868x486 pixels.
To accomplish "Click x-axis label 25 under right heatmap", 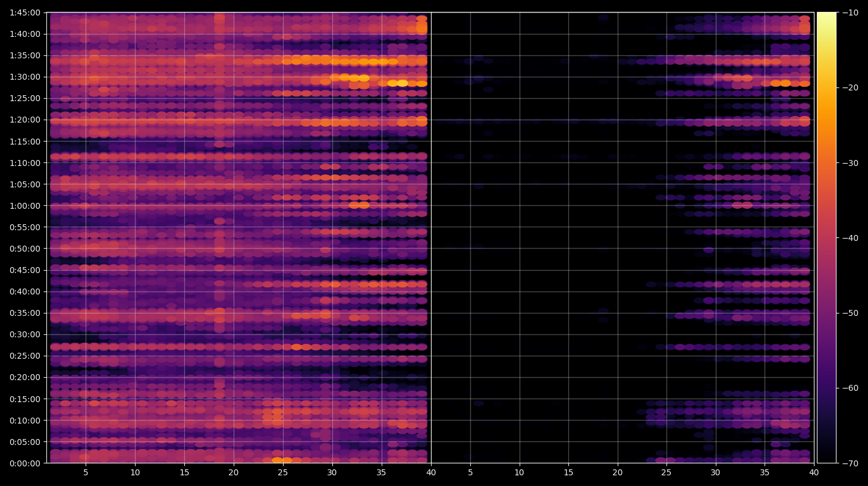I will click(666, 473).
